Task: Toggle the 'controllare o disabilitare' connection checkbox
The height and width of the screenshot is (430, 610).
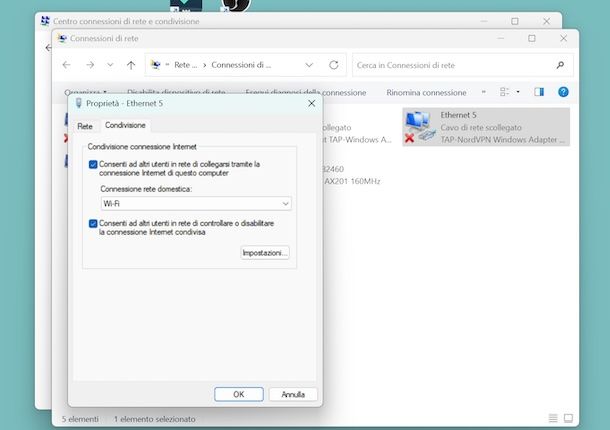Action: click(x=93, y=224)
